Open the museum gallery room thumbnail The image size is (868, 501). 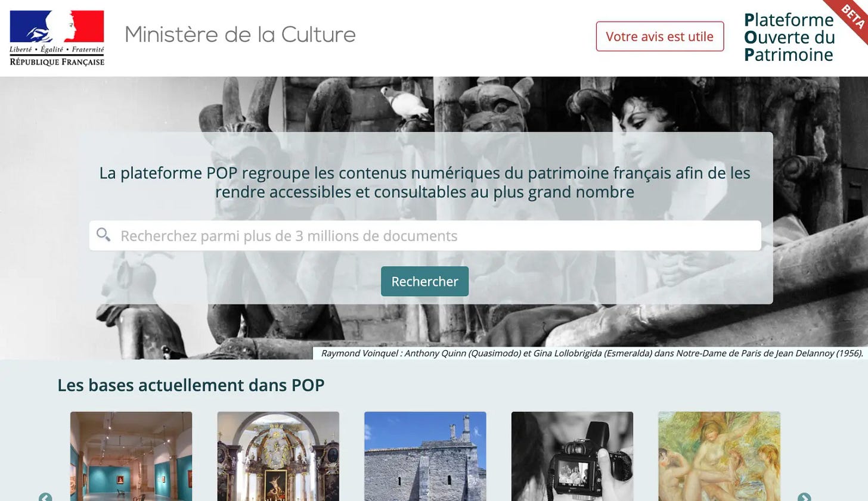(131, 456)
